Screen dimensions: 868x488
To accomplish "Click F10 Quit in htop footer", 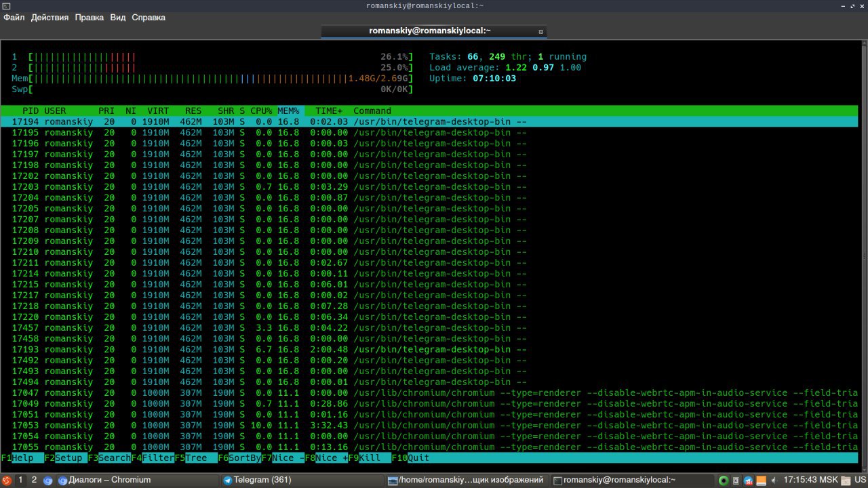I will 410,458.
